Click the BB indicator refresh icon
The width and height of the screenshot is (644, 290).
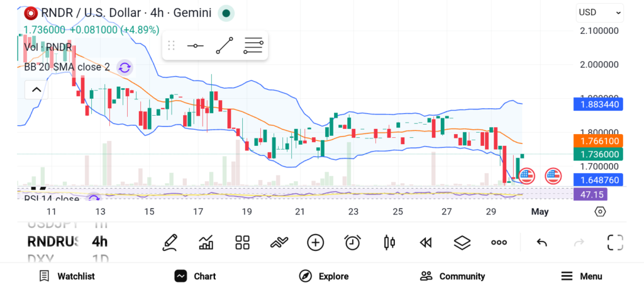tap(125, 68)
